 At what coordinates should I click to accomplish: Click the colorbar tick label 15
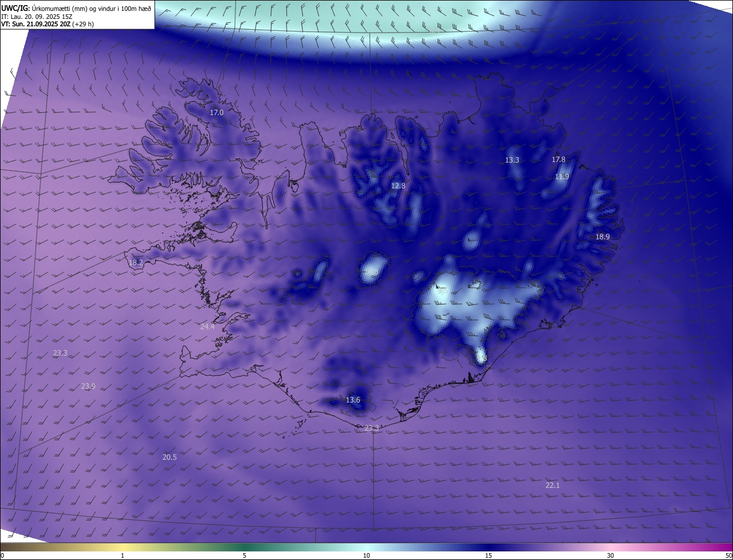click(x=488, y=555)
